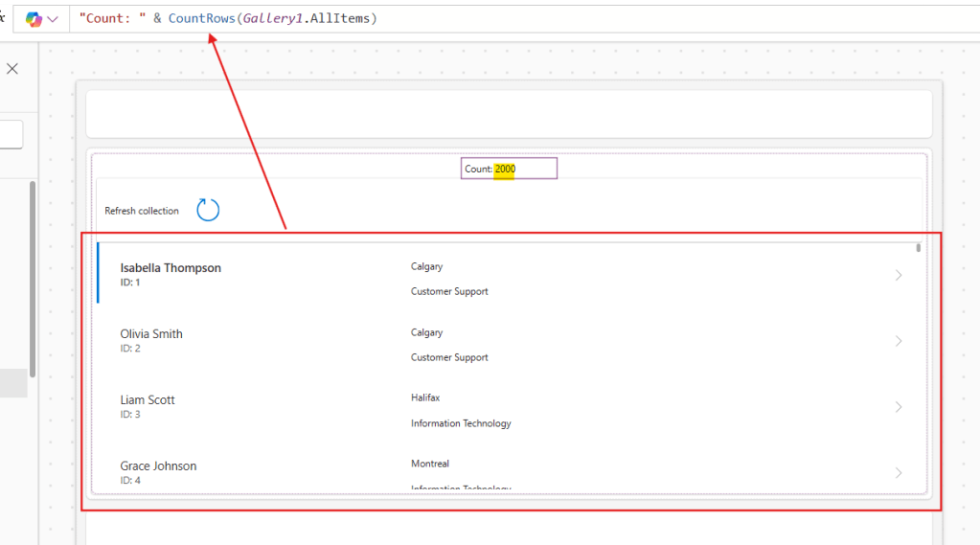Click the 'ID: 4' label

coord(130,481)
